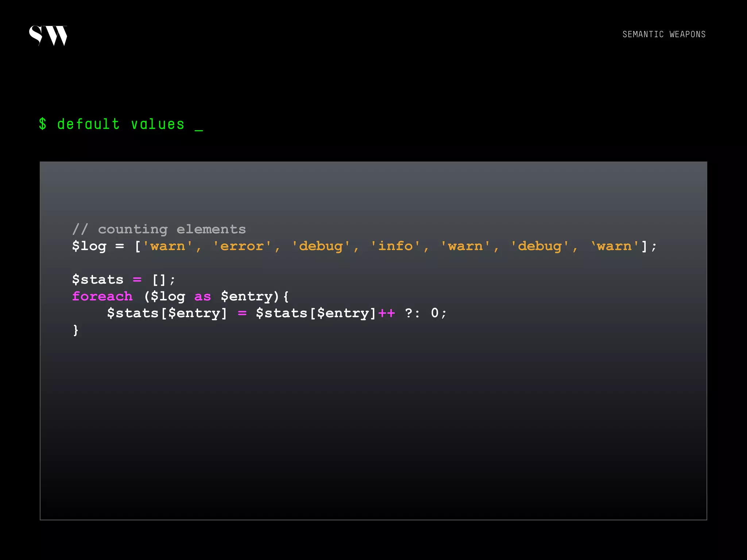Click the '// counting elements' comment
This screenshot has height=560, width=747.
tap(159, 229)
